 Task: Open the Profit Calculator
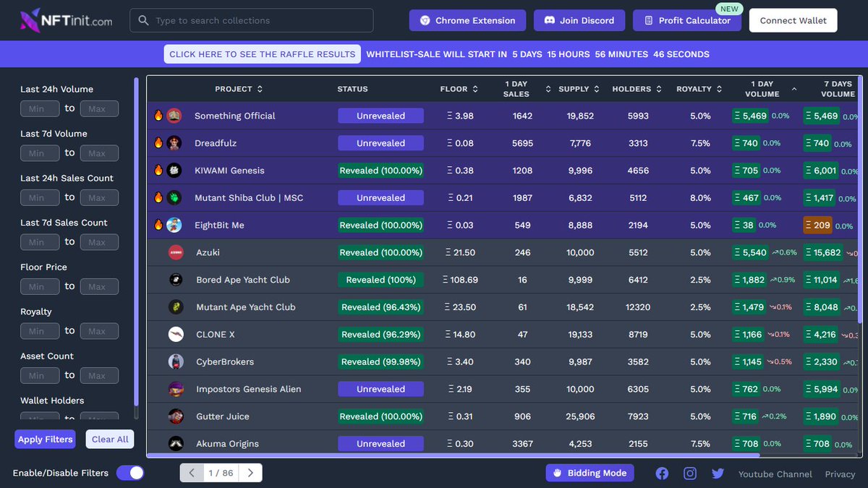pyautogui.click(x=686, y=20)
